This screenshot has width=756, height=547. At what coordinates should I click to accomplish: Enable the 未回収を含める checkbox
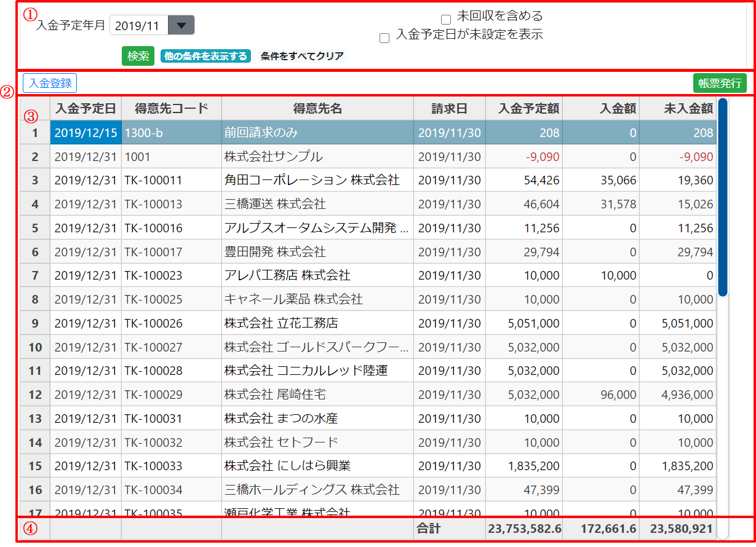click(446, 20)
